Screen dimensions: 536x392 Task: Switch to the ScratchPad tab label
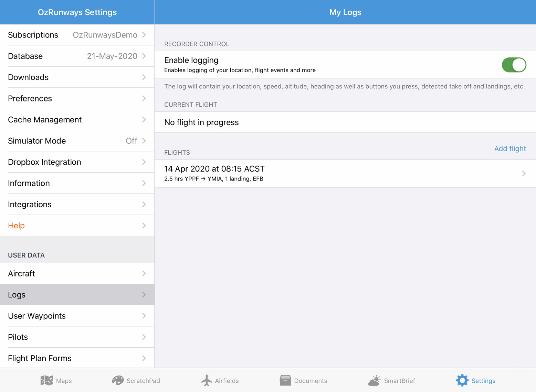(143, 381)
